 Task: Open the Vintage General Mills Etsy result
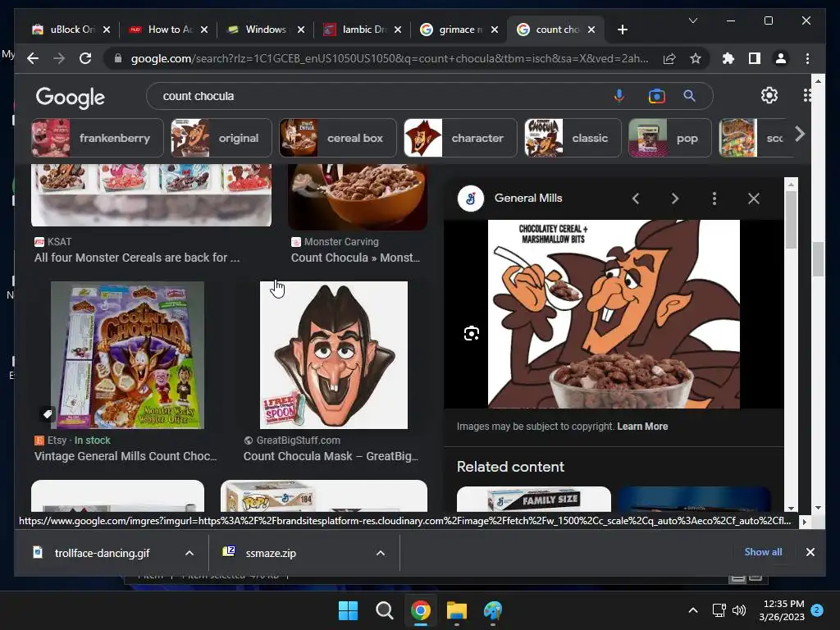coord(126,456)
